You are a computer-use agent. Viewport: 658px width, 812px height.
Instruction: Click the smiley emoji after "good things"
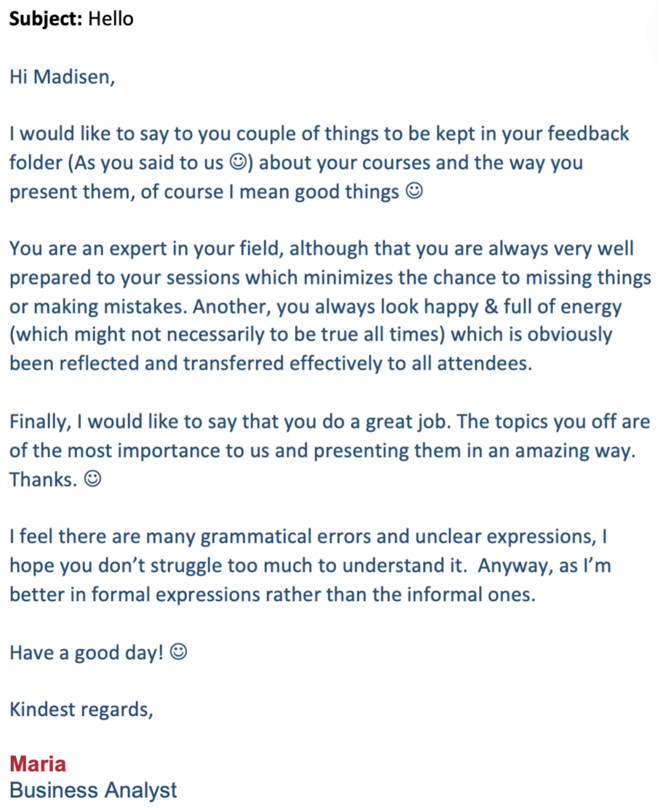pyautogui.click(x=414, y=191)
